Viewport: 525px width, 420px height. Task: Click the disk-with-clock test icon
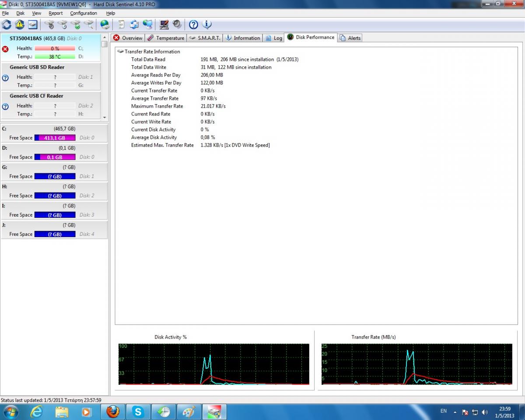63,24
